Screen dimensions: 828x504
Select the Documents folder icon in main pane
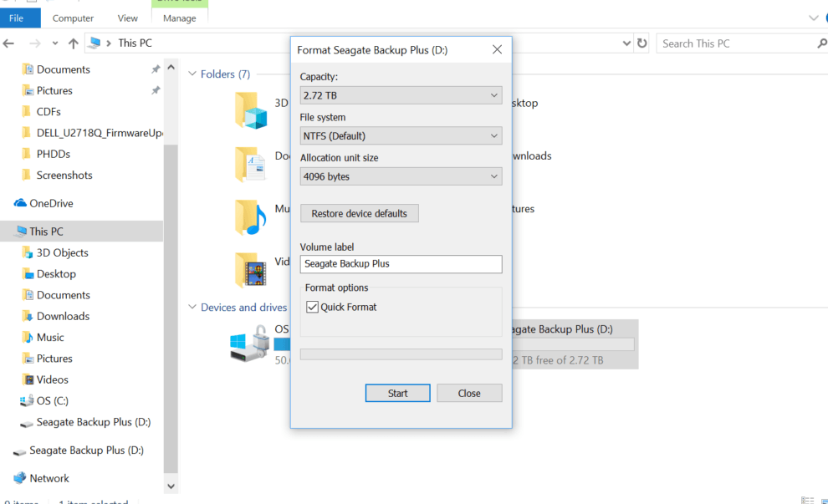(x=251, y=164)
